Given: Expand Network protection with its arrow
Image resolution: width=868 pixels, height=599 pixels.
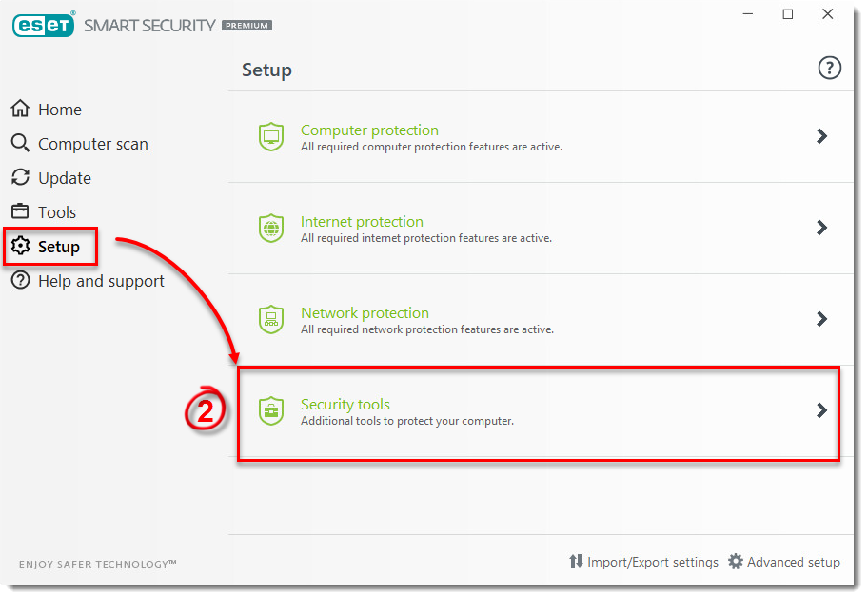Looking at the screenshot, I should pyautogui.click(x=821, y=319).
